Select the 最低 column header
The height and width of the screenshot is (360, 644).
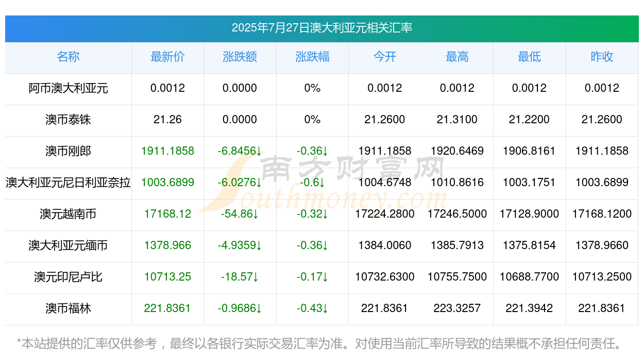pyautogui.click(x=529, y=57)
